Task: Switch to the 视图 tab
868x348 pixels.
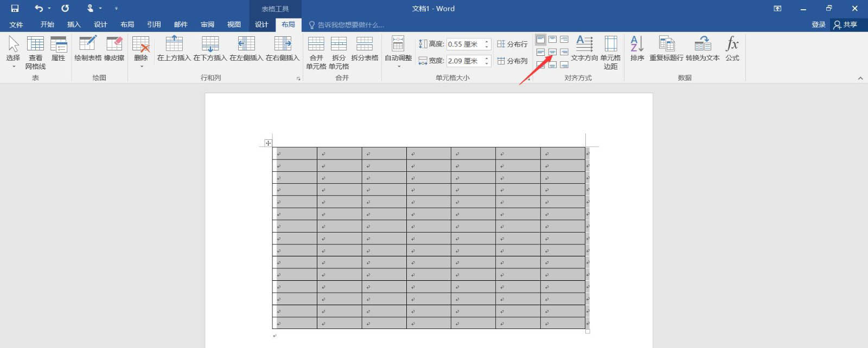Action: [234, 24]
